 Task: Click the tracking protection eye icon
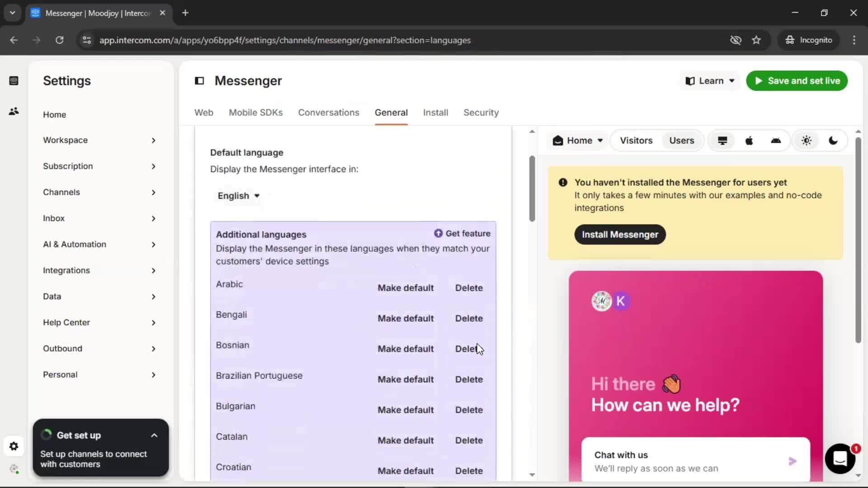pyautogui.click(x=736, y=40)
